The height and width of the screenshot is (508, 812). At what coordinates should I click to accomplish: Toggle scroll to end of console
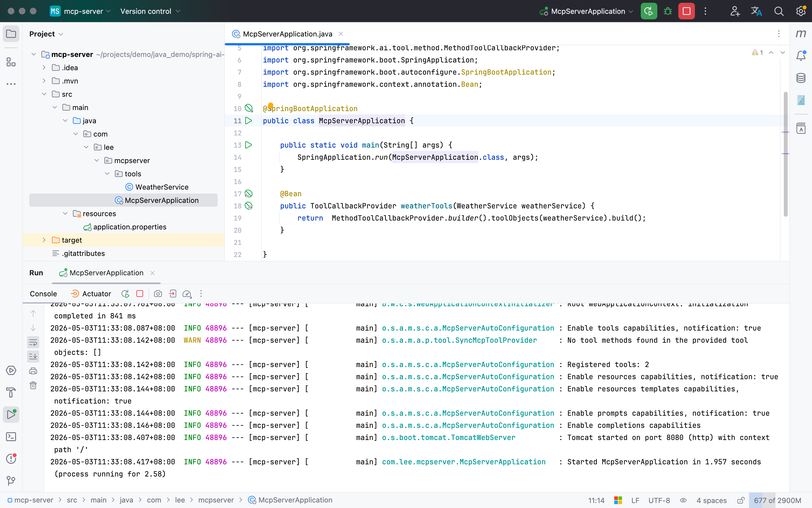[33, 357]
